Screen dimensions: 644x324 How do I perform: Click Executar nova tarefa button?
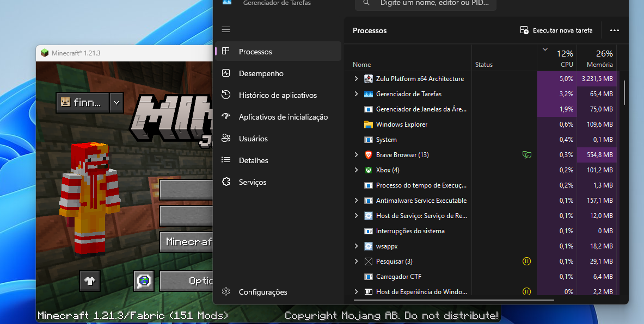[x=556, y=30]
